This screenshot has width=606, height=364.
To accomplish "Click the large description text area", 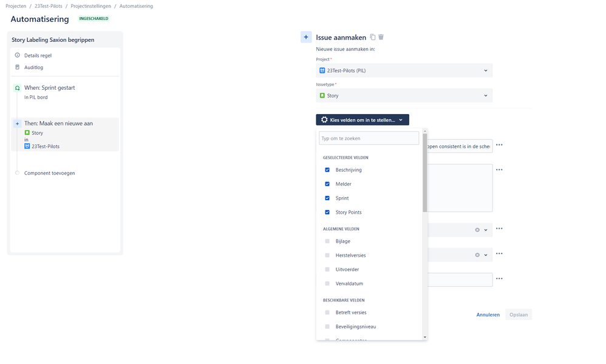I will coord(460,188).
